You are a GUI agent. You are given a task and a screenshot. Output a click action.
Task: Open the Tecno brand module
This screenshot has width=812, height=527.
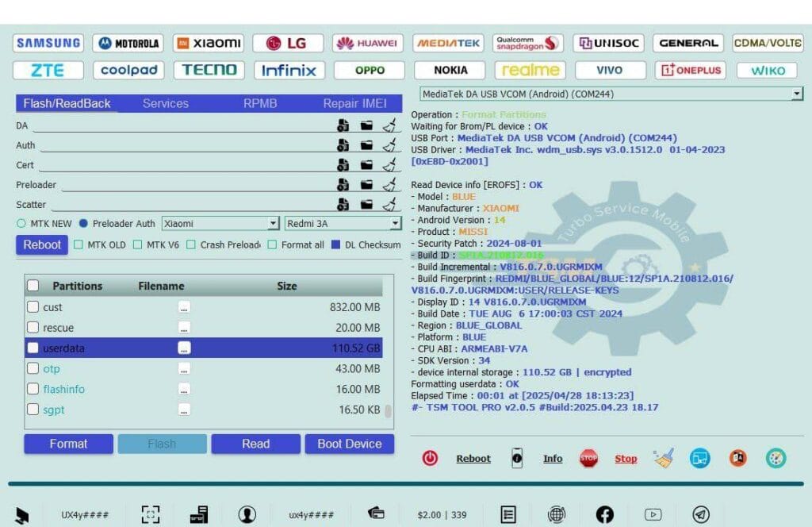(209, 70)
